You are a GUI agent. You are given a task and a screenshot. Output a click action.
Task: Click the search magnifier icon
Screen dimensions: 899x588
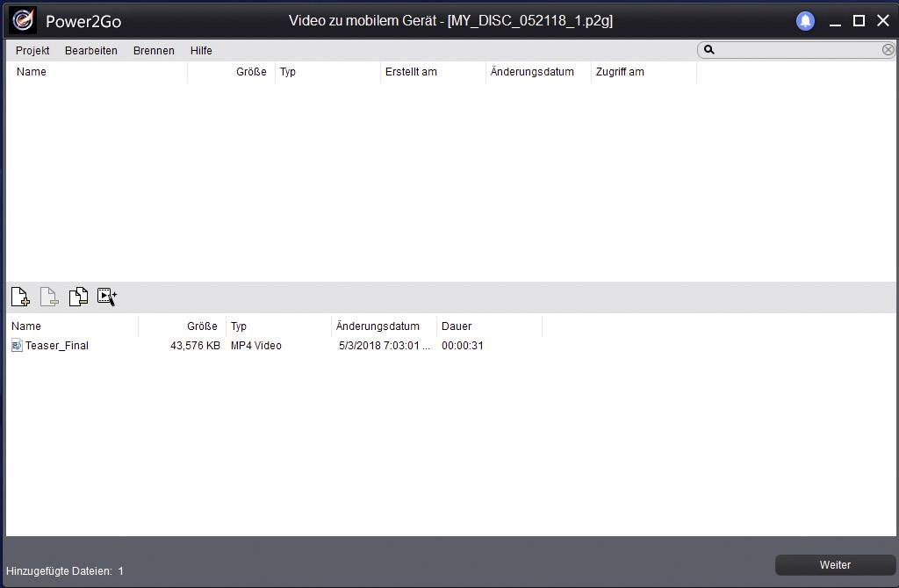point(709,51)
